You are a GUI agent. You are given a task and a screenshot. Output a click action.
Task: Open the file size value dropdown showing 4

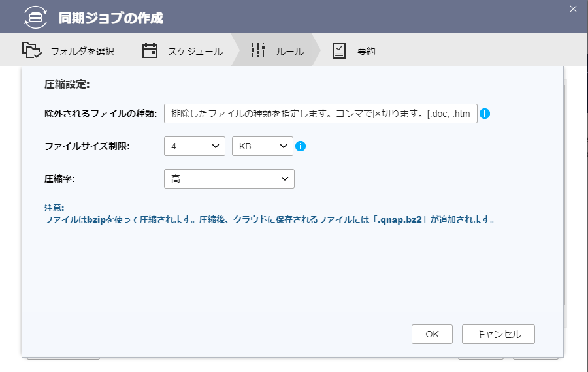(194, 146)
